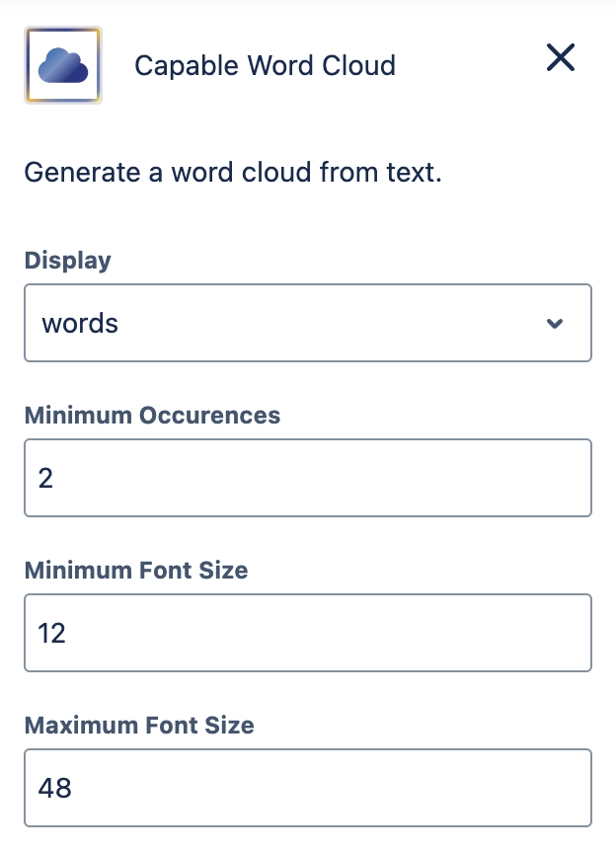Click the chevron next to 'words'
The width and height of the screenshot is (616, 851).
pos(557,323)
